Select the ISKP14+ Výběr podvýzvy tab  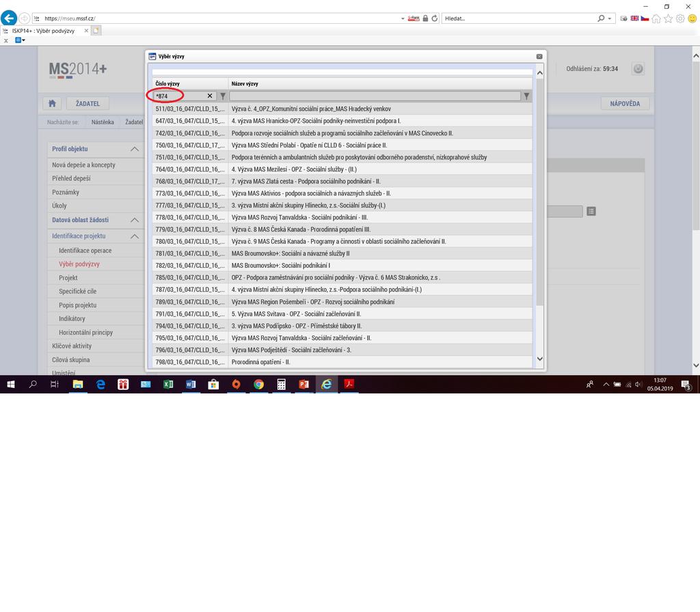coord(43,31)
